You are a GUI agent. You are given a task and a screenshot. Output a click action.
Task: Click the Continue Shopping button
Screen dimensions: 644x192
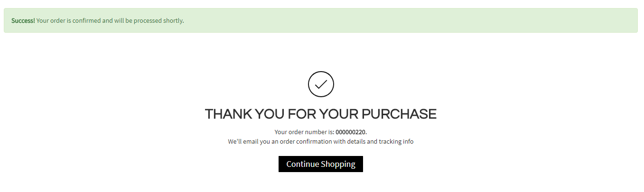pyautogui.click(x=321, y=164)
